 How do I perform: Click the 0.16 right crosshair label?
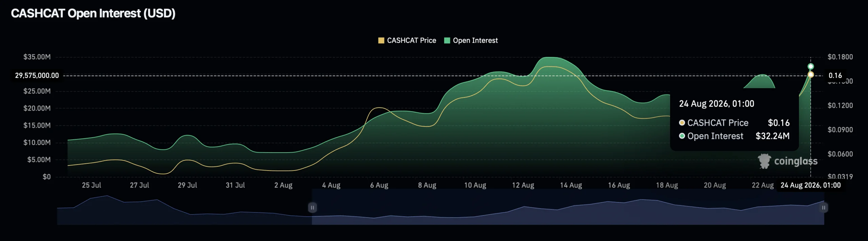pos(835,75)
